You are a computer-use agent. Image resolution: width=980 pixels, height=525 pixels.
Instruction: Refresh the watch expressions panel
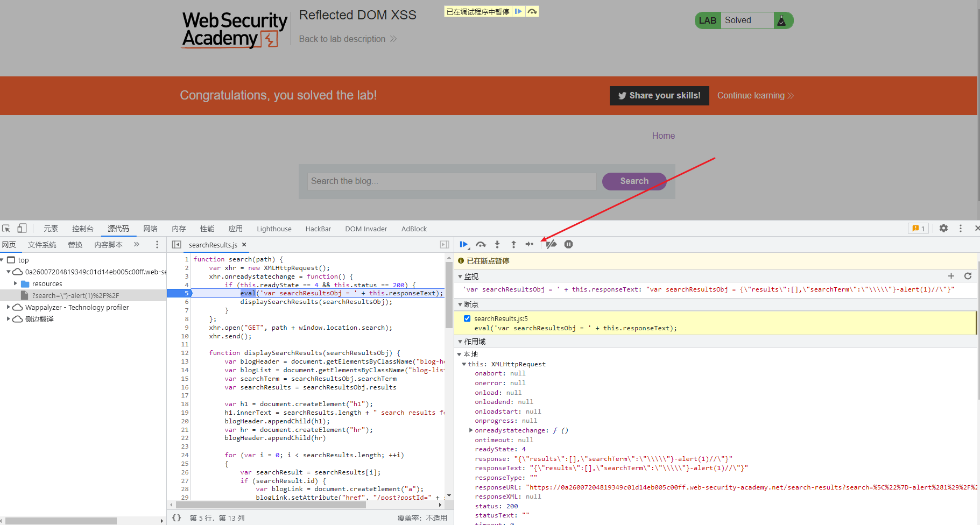[x=968, y=276]
